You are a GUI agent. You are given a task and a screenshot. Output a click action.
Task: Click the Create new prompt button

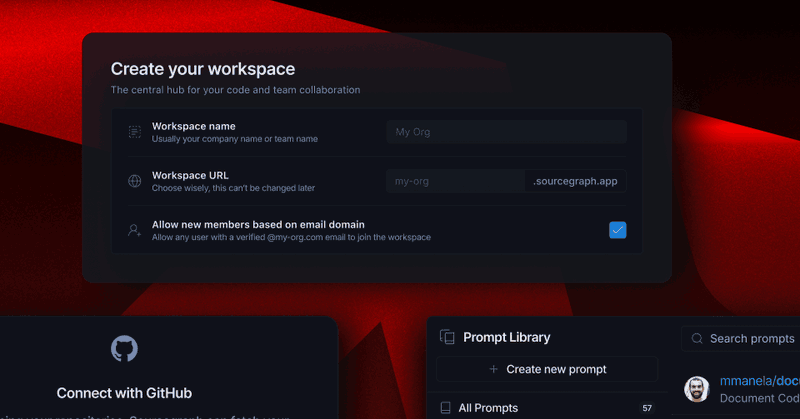[547, 369]
